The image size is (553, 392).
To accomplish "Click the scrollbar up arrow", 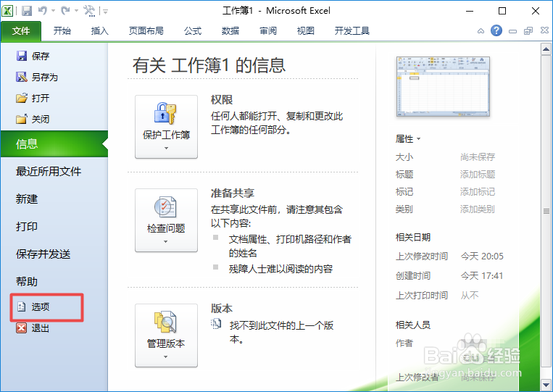I will (x=546, y=49).
